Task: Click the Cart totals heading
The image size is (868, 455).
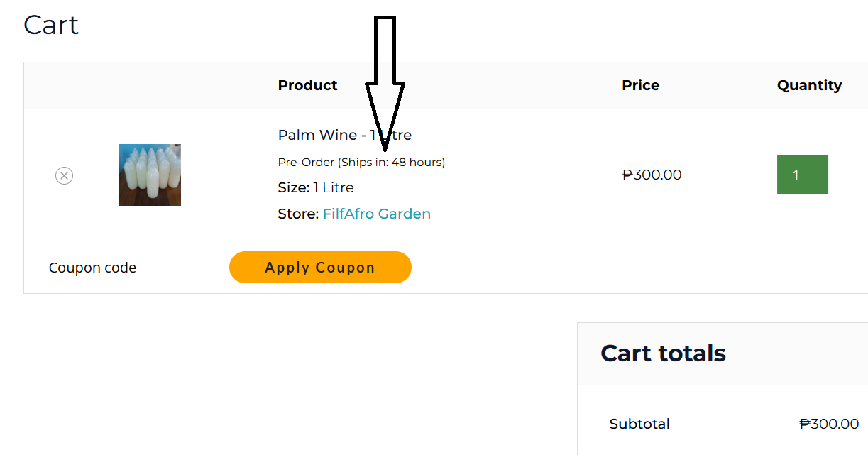Action: click(663, 353)
